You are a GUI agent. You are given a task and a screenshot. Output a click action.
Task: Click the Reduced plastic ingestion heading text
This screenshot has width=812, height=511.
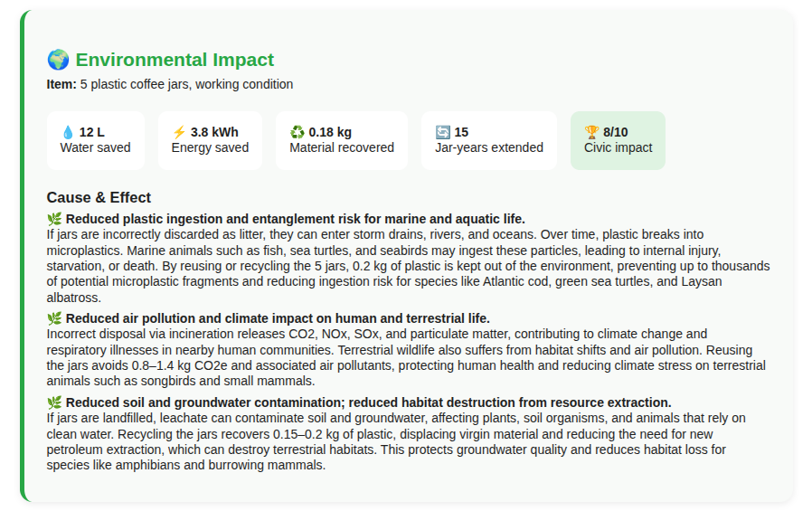295,219
